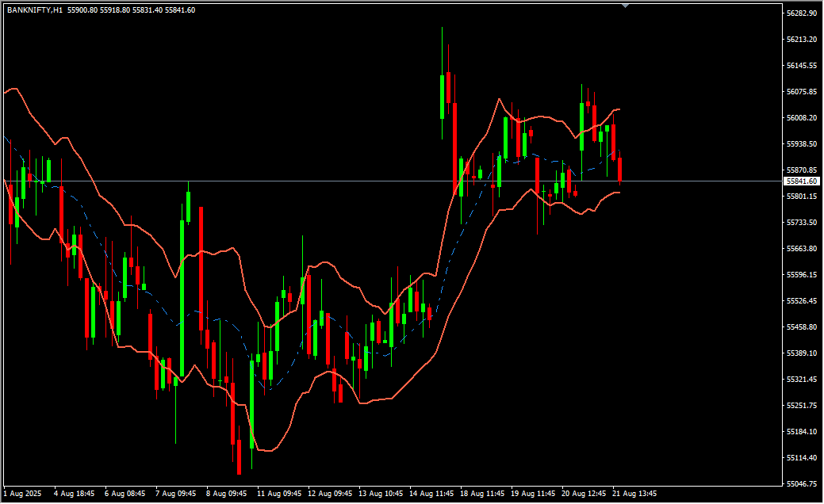Select the horizontal price line right of the candles
The image size is (824, 504).
(698, 181)
